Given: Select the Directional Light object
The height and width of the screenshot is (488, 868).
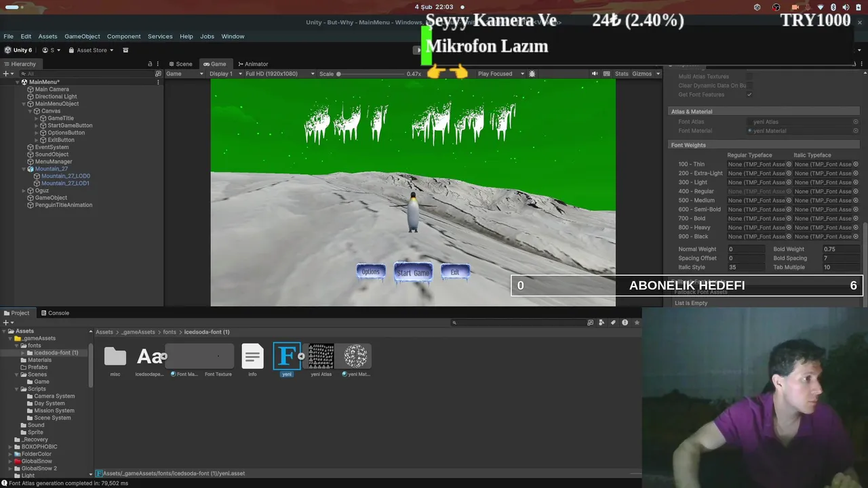Looking at the screenshot, I should tap(56, 97).
